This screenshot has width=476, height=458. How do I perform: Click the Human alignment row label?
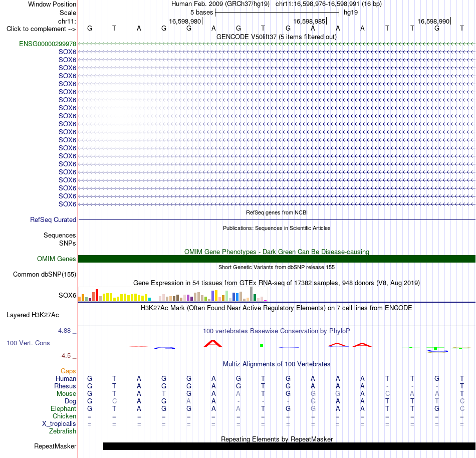pos(66,379)
